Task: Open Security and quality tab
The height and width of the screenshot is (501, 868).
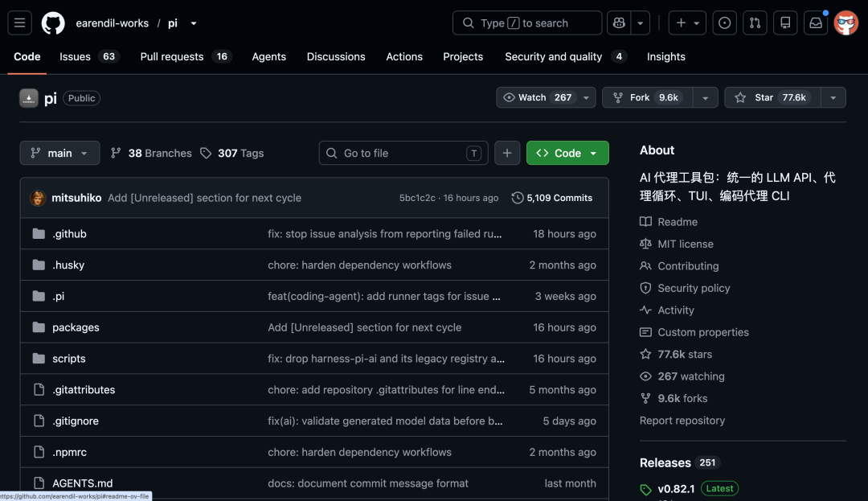Action: (566, 56)
